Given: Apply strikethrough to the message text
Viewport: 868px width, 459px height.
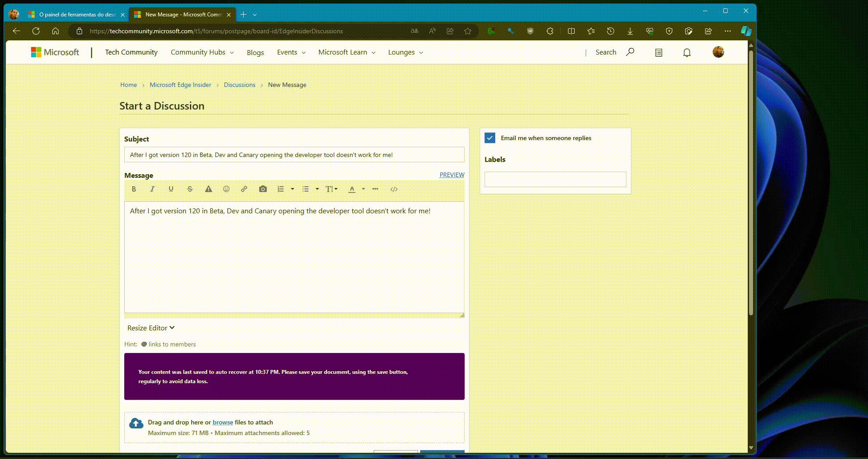Looking at the screenshot, I should pyautogui.click(x=189, y=189).
